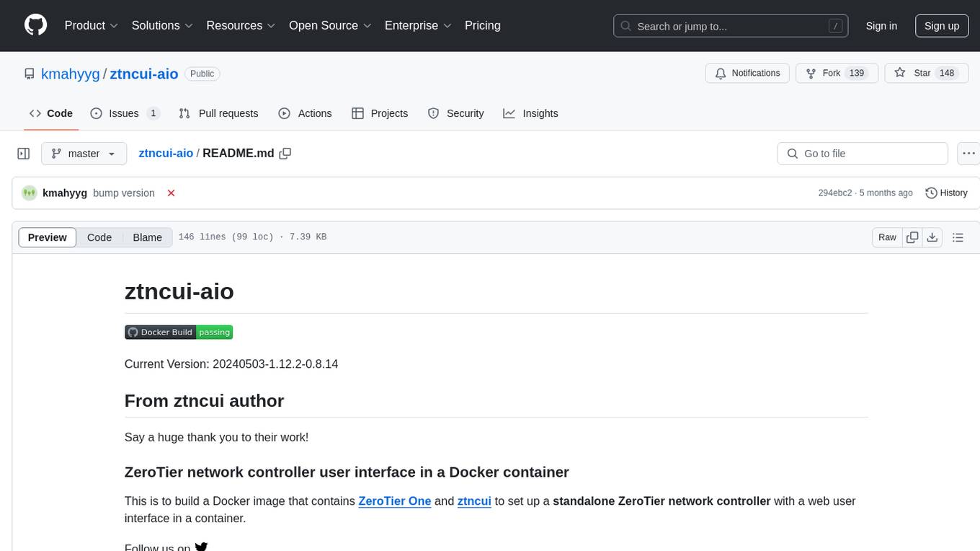Open commit 294ebc2
980x551 pixels.
pyautogui.click(x=835, y=193)
